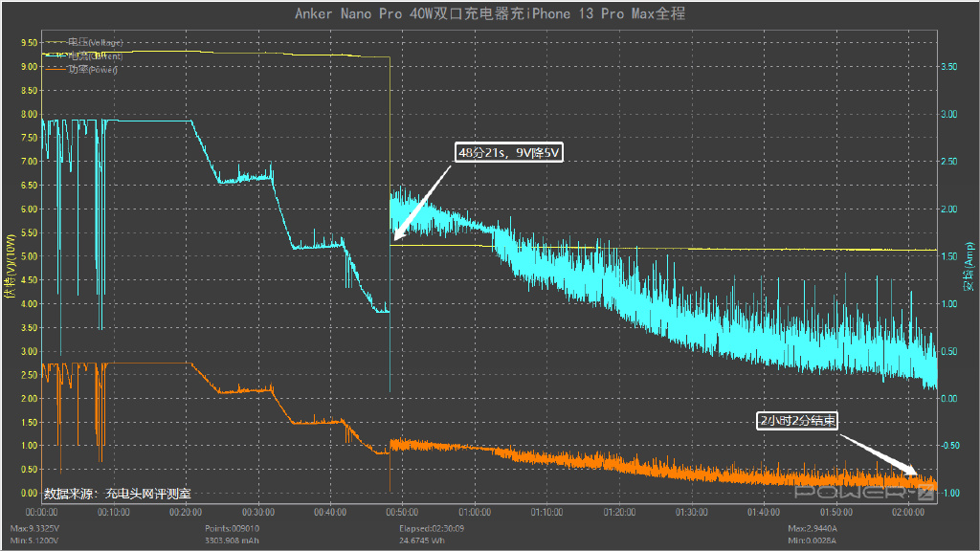Click the Min:0.0028A current readout
980x551 pixels.
812,540
